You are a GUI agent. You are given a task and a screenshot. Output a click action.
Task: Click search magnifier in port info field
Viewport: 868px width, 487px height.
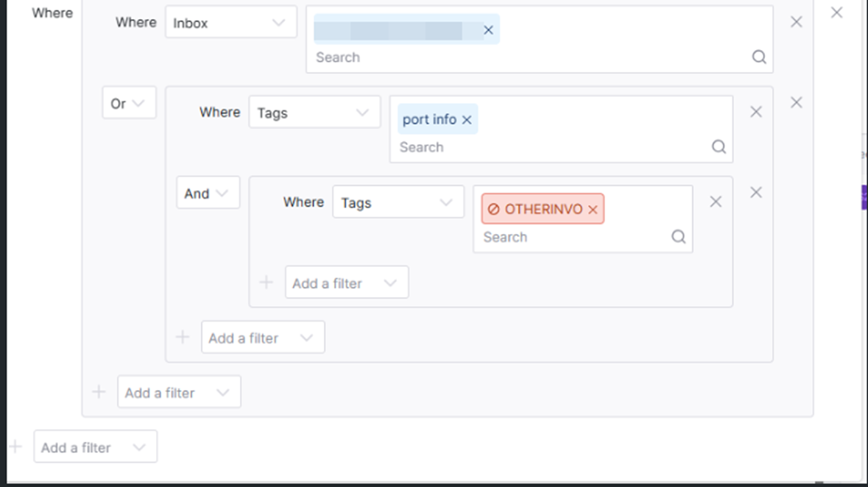719,147
